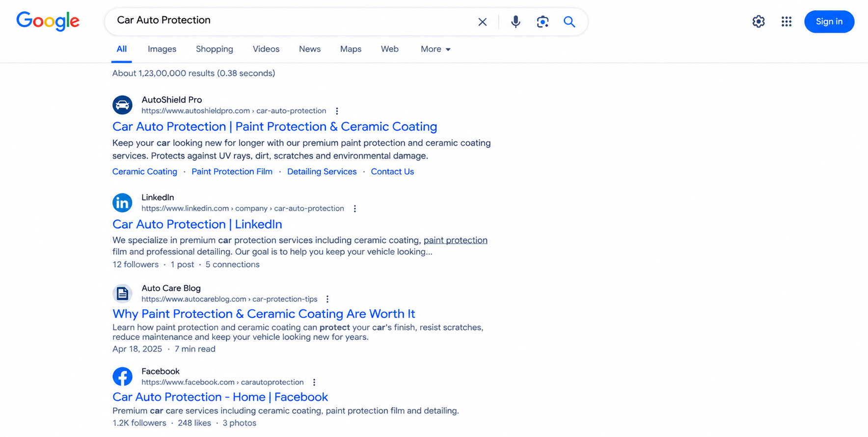Switch to the Images tab
The image size is (868, 437).
[162, 49]
